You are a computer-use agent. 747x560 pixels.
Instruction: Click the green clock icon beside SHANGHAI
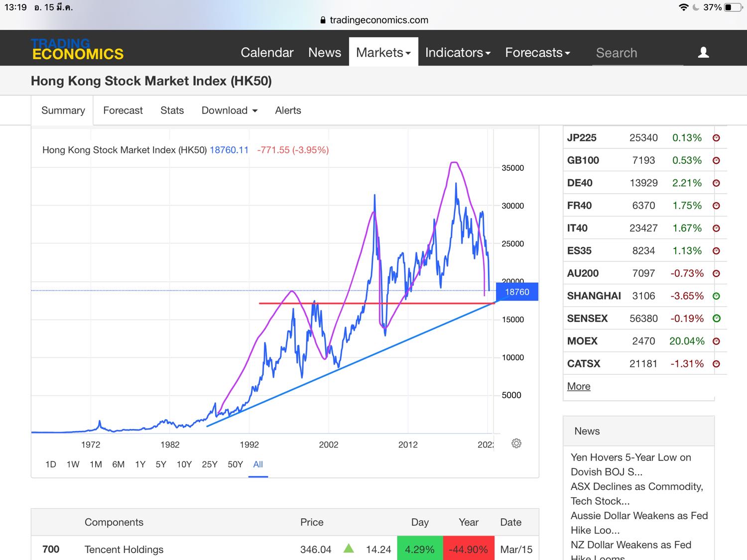(x=716, y=296)
